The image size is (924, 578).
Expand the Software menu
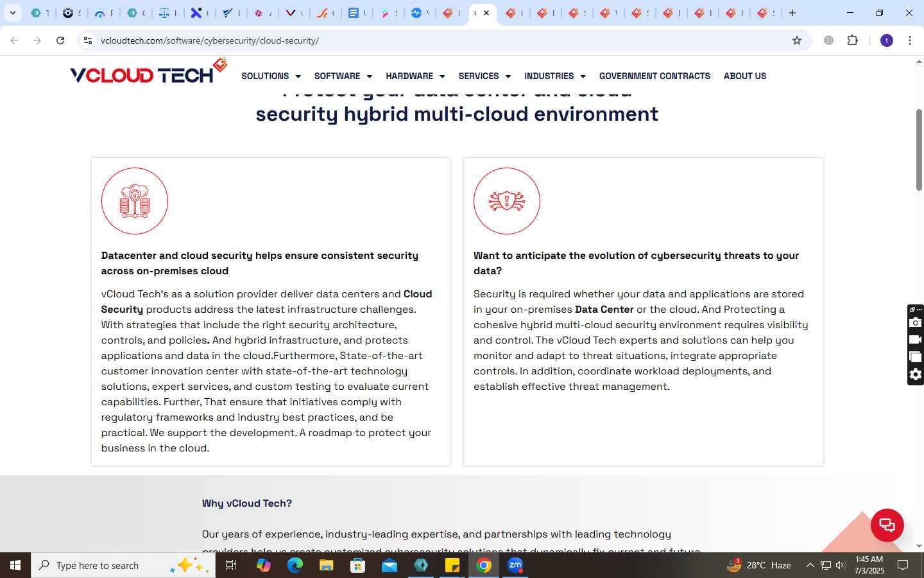point(343,76)
